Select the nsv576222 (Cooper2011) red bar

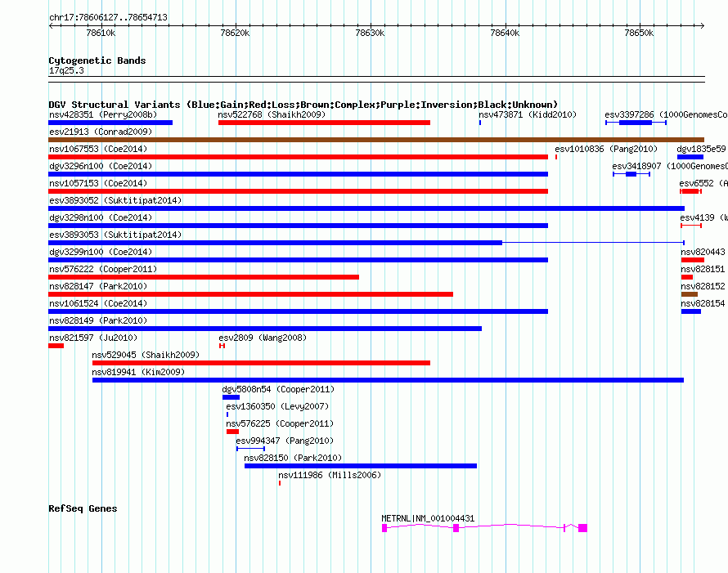click(x=204, y=277)
